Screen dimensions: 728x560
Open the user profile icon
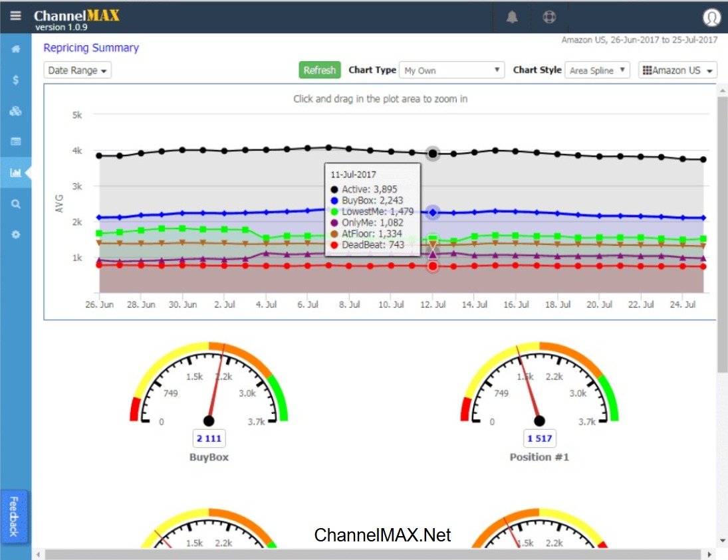click(x=711, y=18)
